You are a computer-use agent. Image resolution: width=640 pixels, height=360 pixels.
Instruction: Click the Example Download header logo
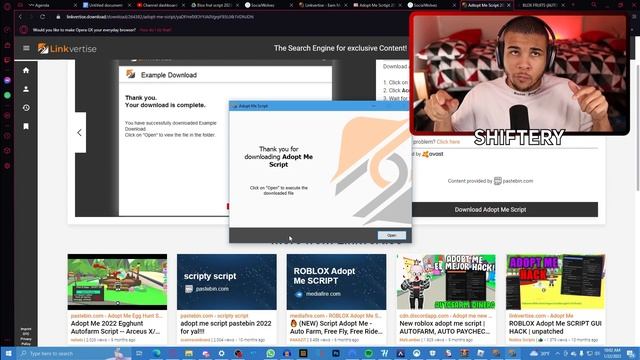point(131,74)
